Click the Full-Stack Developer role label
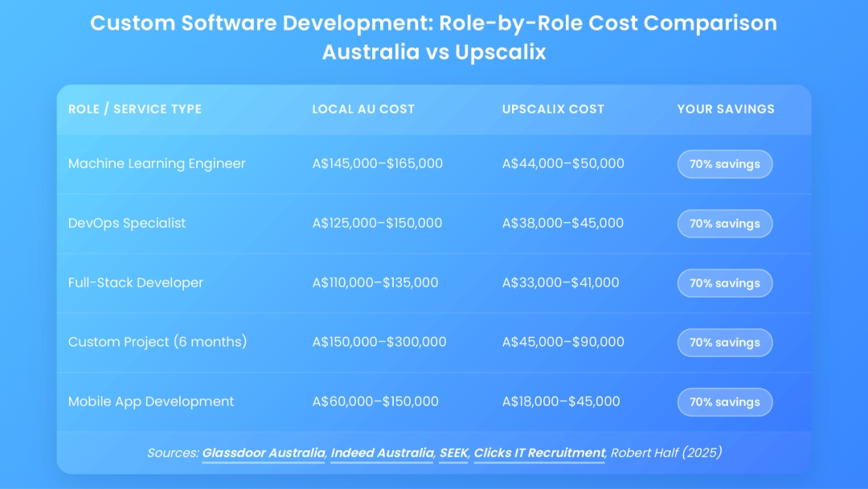 click(136, 283)
